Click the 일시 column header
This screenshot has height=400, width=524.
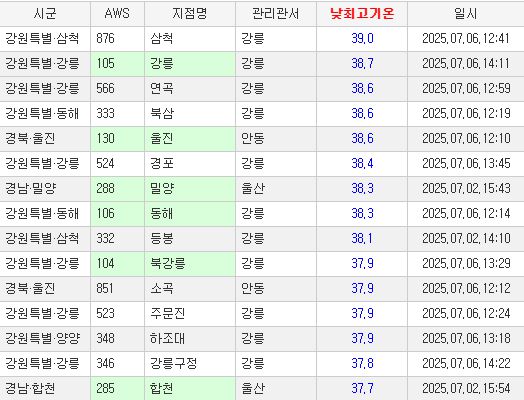466,14
